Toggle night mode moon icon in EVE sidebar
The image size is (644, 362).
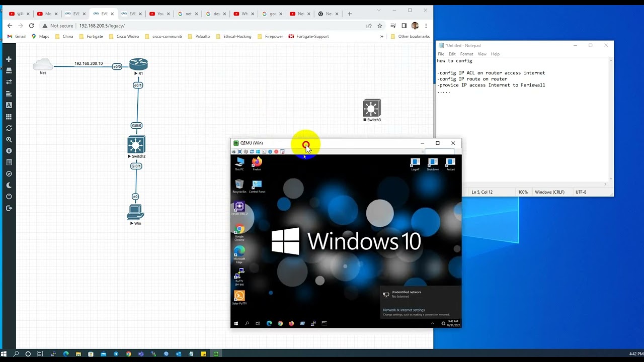[x=9, y=186]
